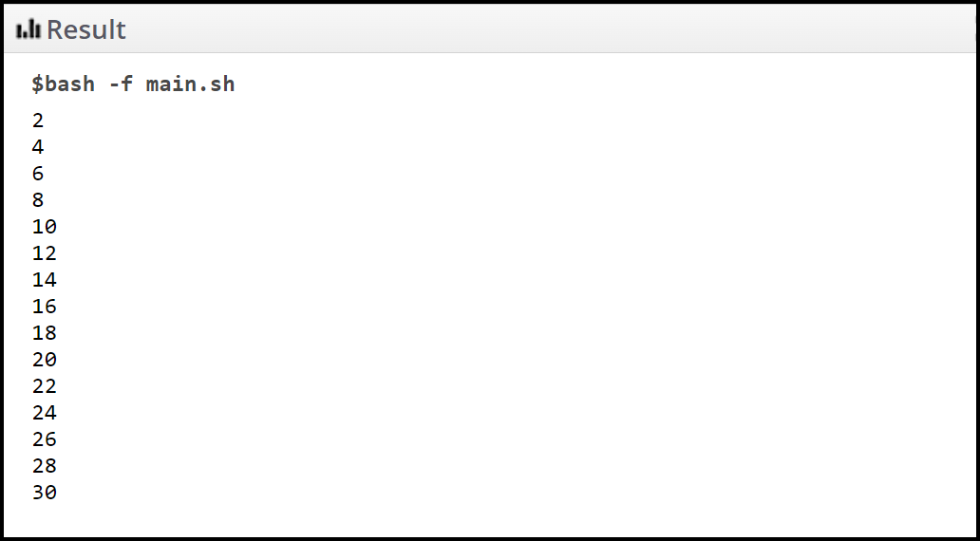The width and height of the screenshot is (980, 541).
Task: Click the bash -f main.sh command line
Action: click(x=133, y=84)
